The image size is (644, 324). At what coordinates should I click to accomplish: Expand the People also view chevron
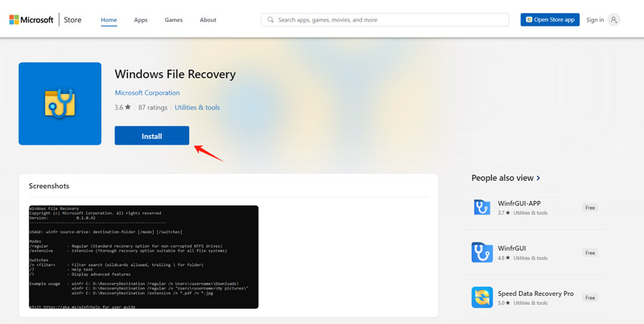[x=539, y=178]
